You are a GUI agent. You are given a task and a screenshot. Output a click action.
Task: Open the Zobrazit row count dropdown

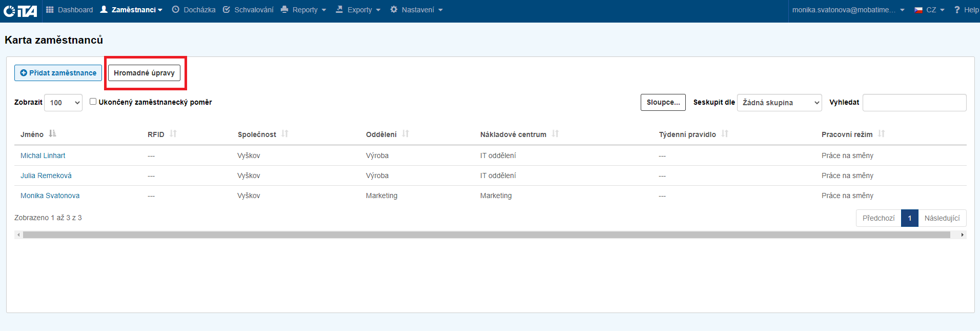point(63,103)
